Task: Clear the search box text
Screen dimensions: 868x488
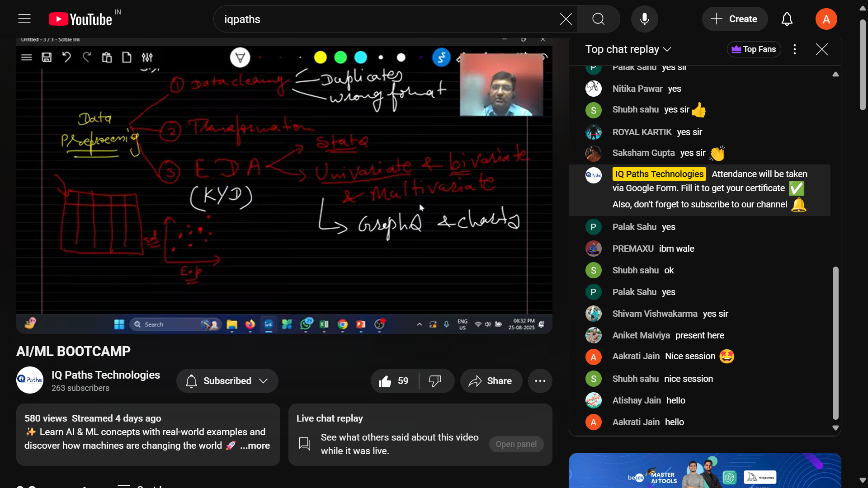Action: coord(566,19)
